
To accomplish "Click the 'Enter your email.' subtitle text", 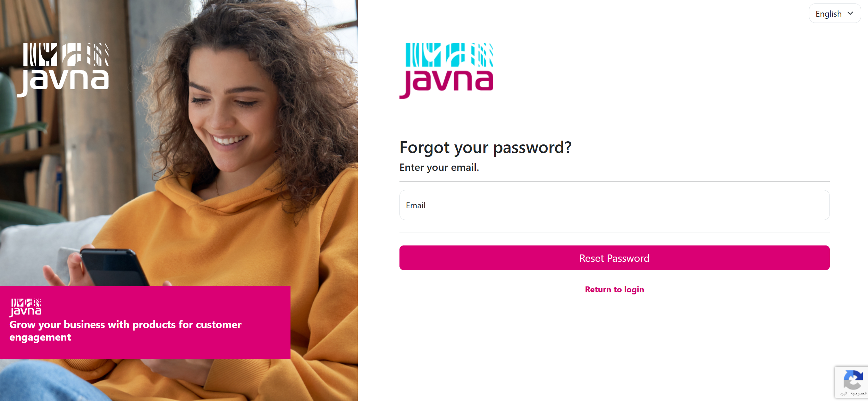I will [439, 167].
